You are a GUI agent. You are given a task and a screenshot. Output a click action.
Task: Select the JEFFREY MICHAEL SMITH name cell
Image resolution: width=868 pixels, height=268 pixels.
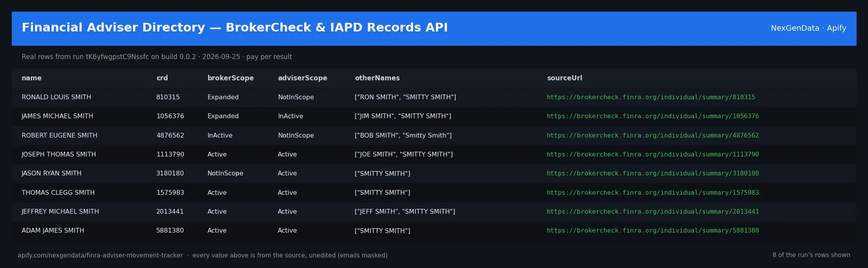click(x=60, y=212)
